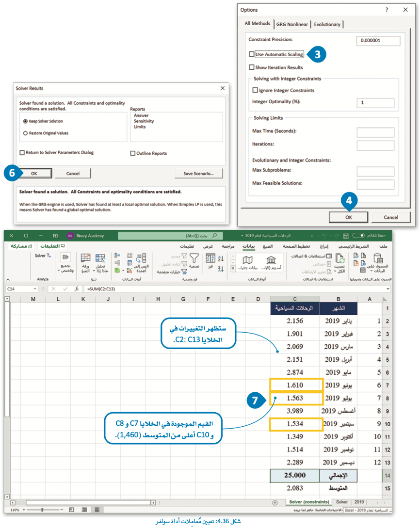Open the All Methods tab in Options
The height and width of the screenshot is (529, 420).
click(258, 24)
